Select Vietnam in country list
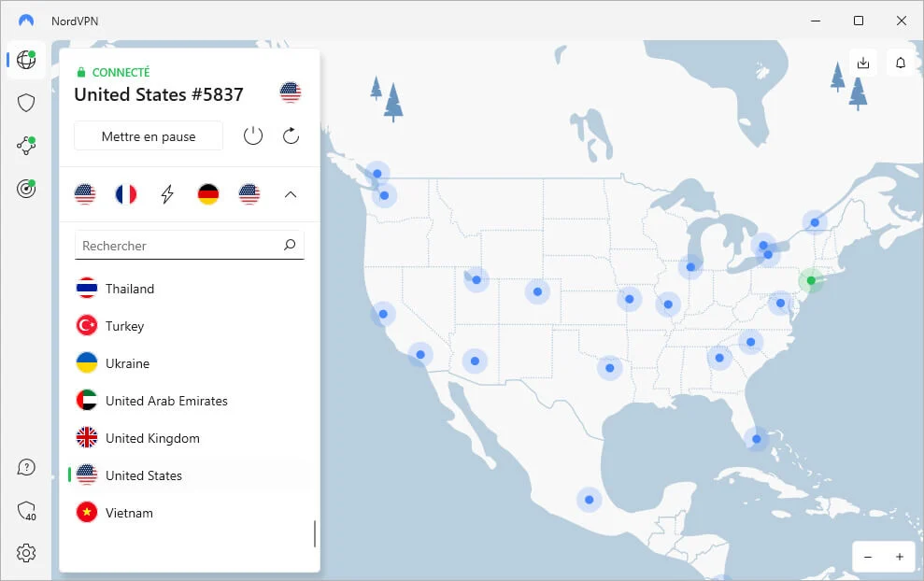 190,513
